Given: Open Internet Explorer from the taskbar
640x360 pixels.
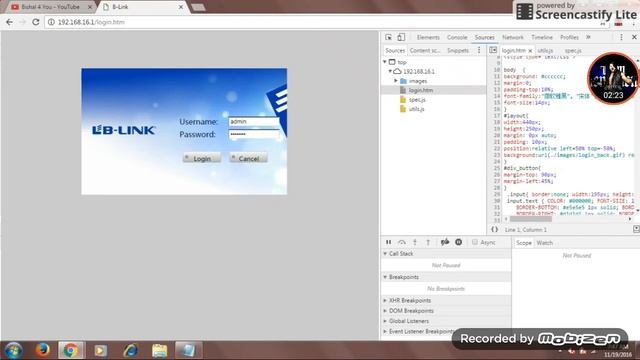Looking at the screenshot, I should tap(130, 350).
